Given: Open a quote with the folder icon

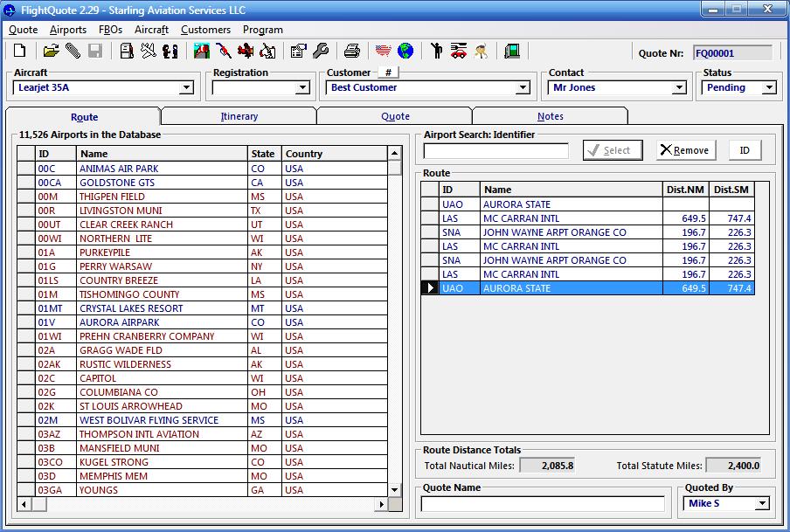Looking at the screenshot, I should tap(51, 51).
